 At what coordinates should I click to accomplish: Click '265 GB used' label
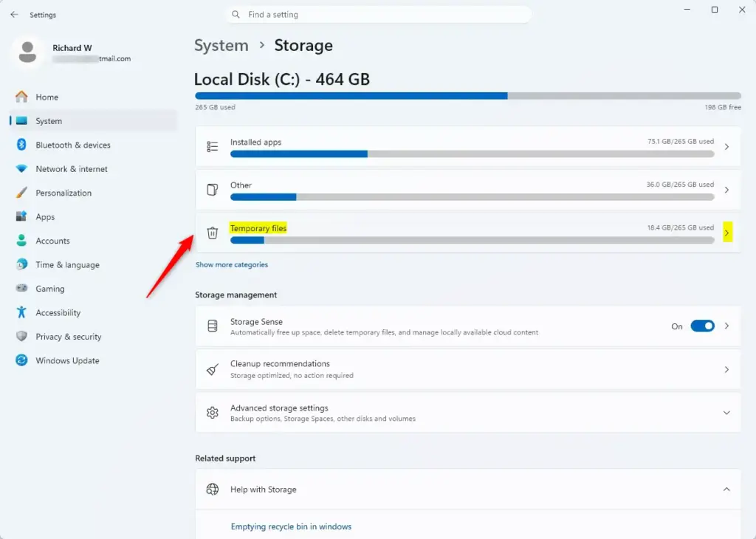215,107
